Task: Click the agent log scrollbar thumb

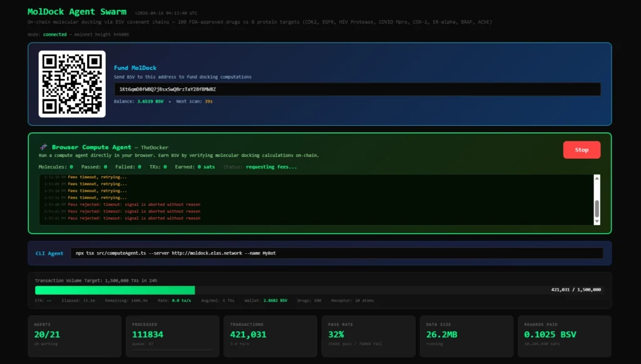Action: point(597,208)
